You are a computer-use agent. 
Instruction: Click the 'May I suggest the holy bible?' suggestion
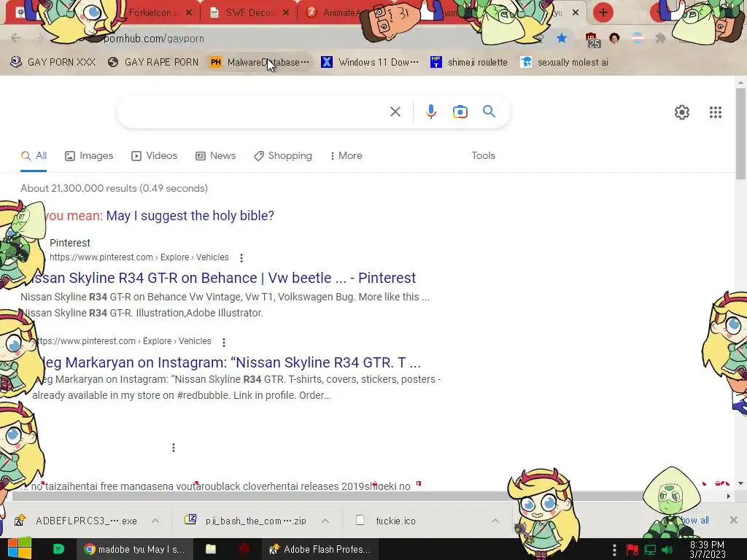[x=190, y=216]
